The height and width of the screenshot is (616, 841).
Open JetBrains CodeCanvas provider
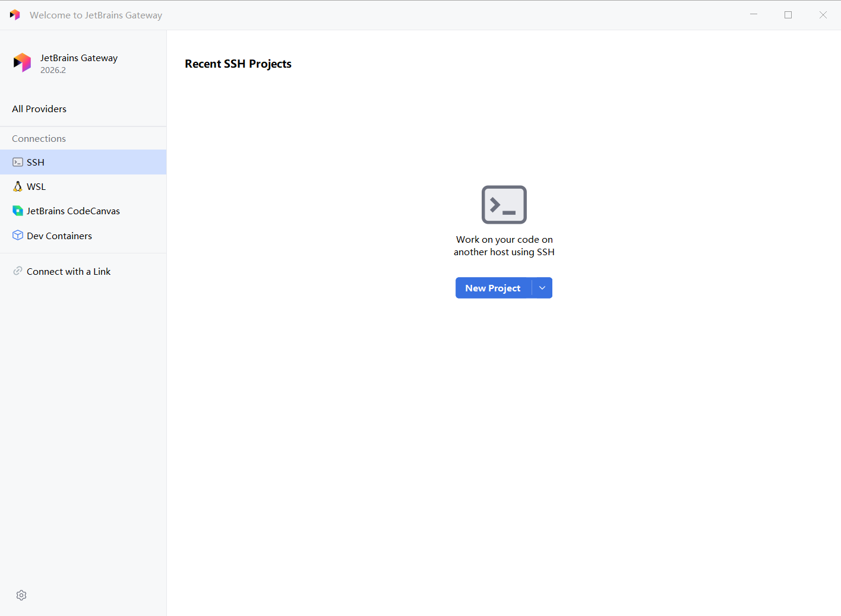click(83, 211)
